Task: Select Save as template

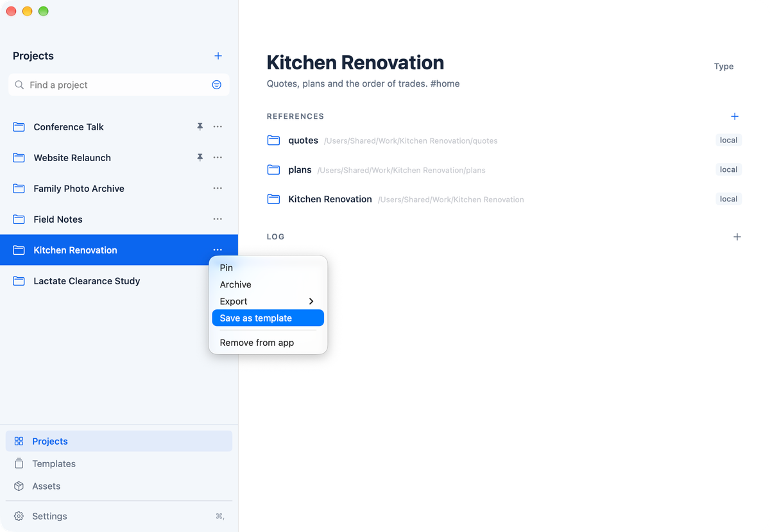Action: coord(268,318)
